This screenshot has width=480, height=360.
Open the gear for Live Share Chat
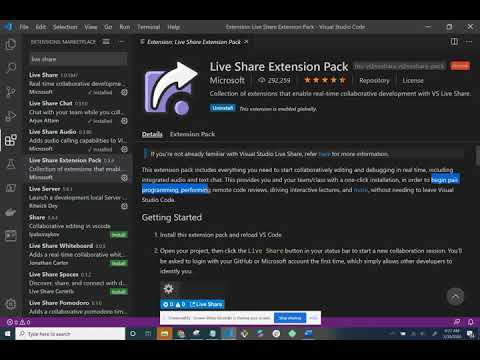124,121
